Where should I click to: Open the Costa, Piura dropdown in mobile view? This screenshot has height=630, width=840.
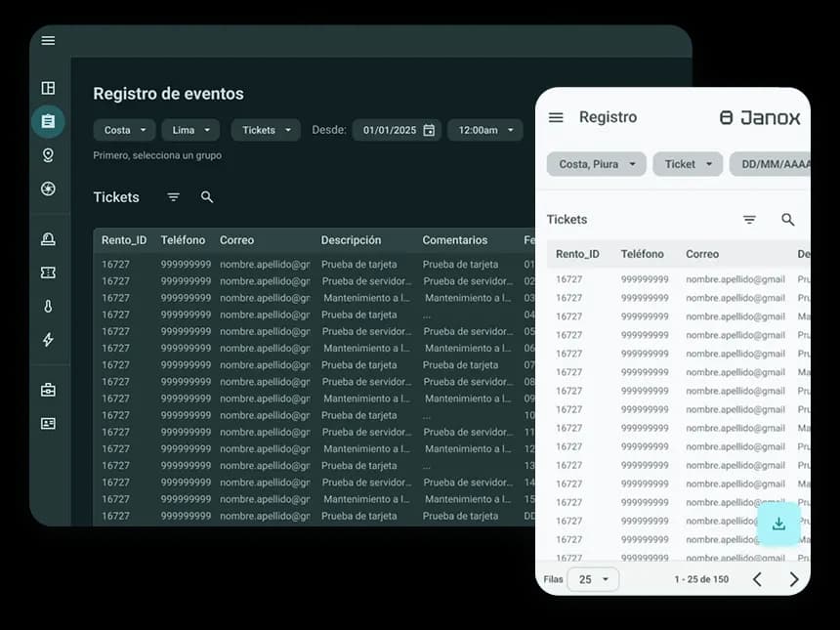[x=596, y=164]
